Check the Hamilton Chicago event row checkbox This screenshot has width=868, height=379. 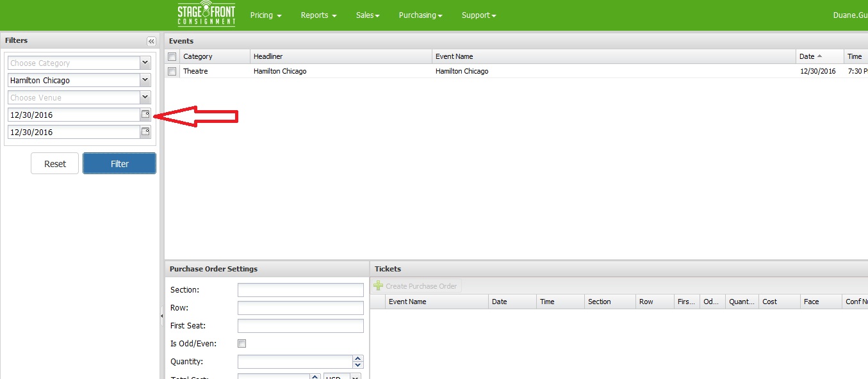coord(172,72)
